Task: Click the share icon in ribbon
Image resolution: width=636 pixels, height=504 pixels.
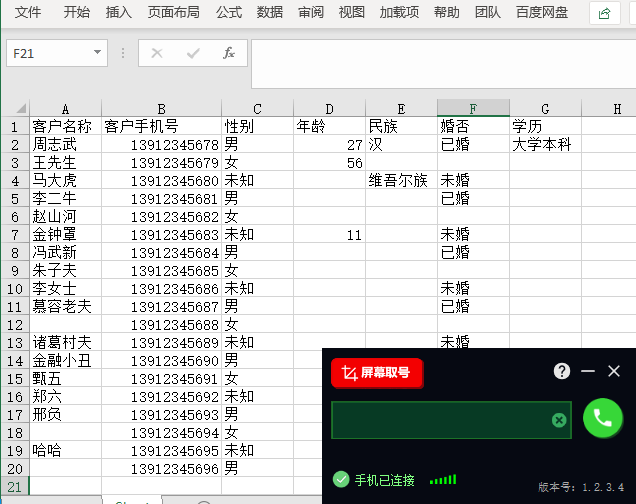Action: coord(603,13)
